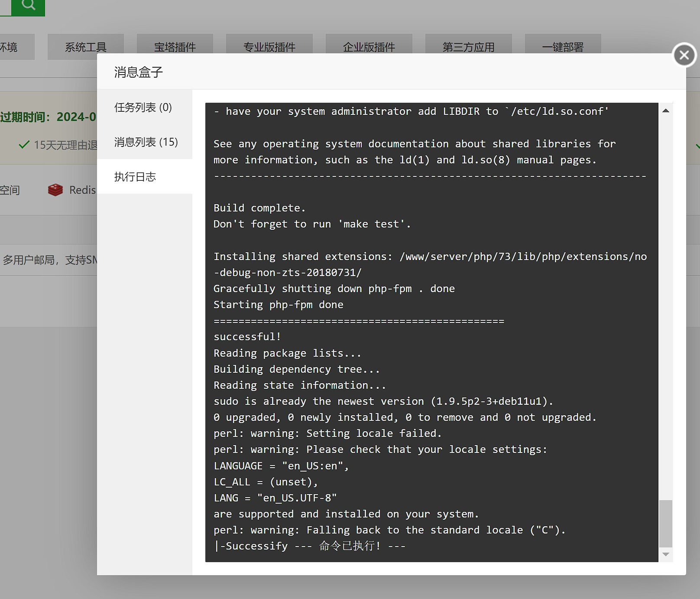Image resolution: width=700 pixels, height=599 pixels.
Task: Click 'perl: warning: Please check' log line
Action: point(380,449)
